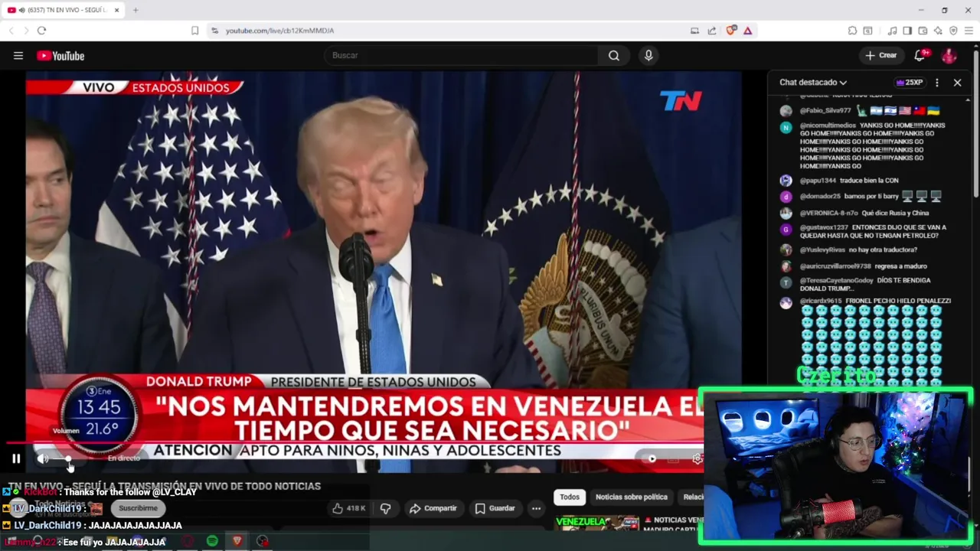This screenshot has height=551, width=980.
Task: Start voice search with the microphone
Action: (x=648, y=55)
